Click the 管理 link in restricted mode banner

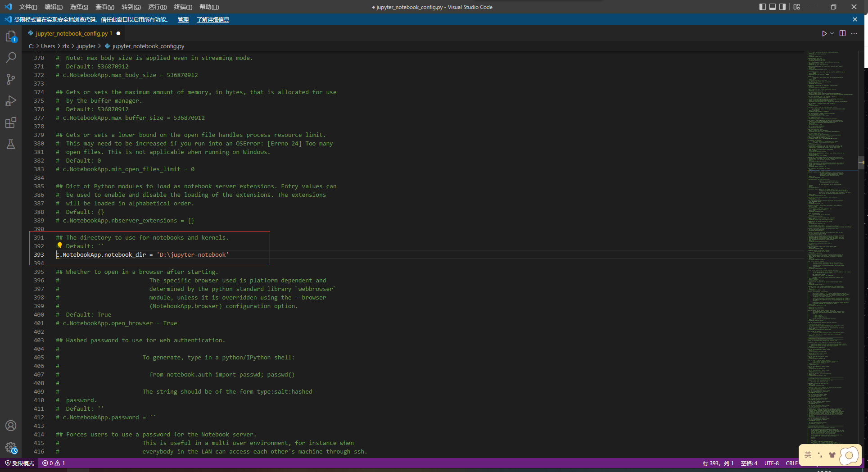pos(183,19)
